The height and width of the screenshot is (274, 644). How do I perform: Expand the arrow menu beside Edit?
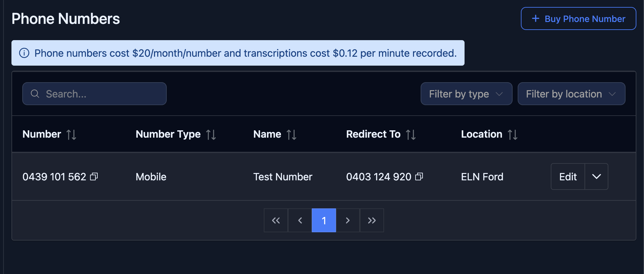tap(596, 177)
